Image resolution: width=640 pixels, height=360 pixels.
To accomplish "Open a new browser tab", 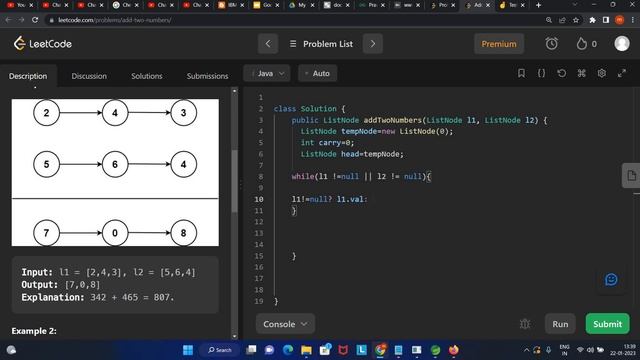I will coord(538,5).
